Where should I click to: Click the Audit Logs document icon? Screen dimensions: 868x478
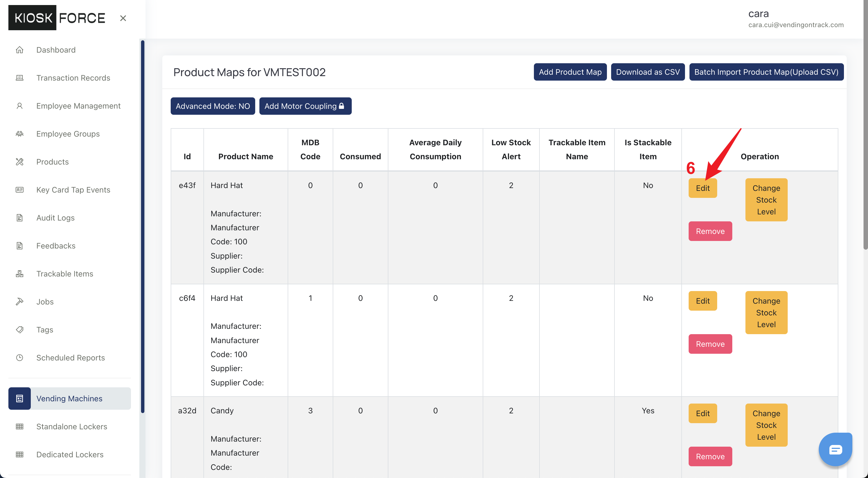click(20, 218)
